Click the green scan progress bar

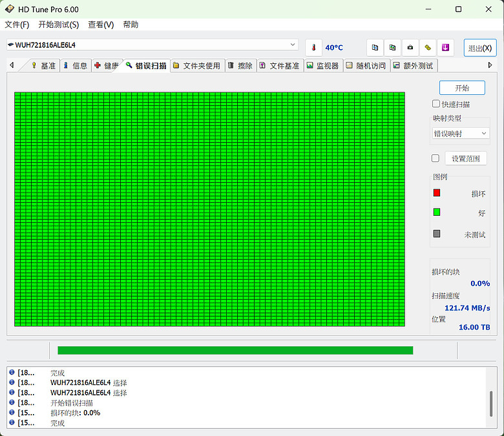235,350
